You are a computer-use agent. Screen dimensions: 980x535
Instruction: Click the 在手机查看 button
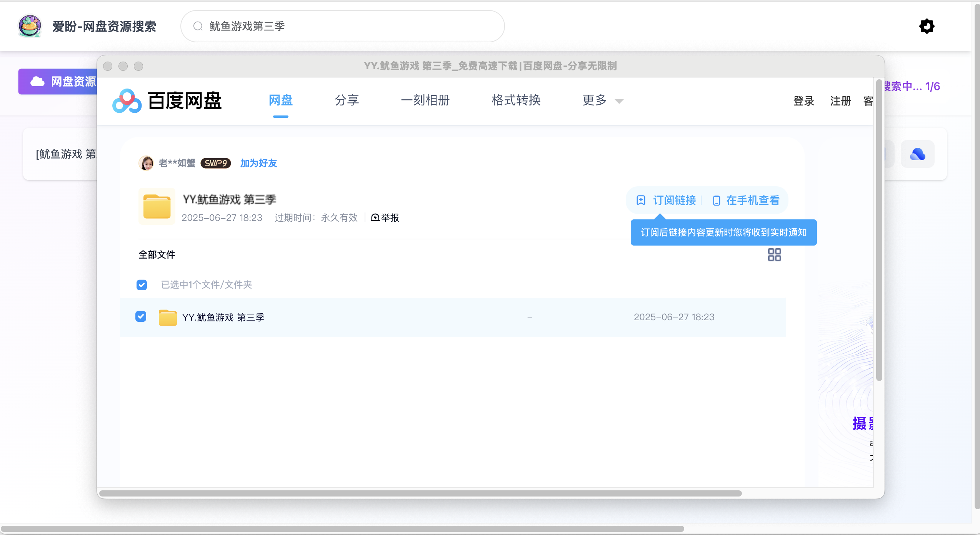point(746,201)
